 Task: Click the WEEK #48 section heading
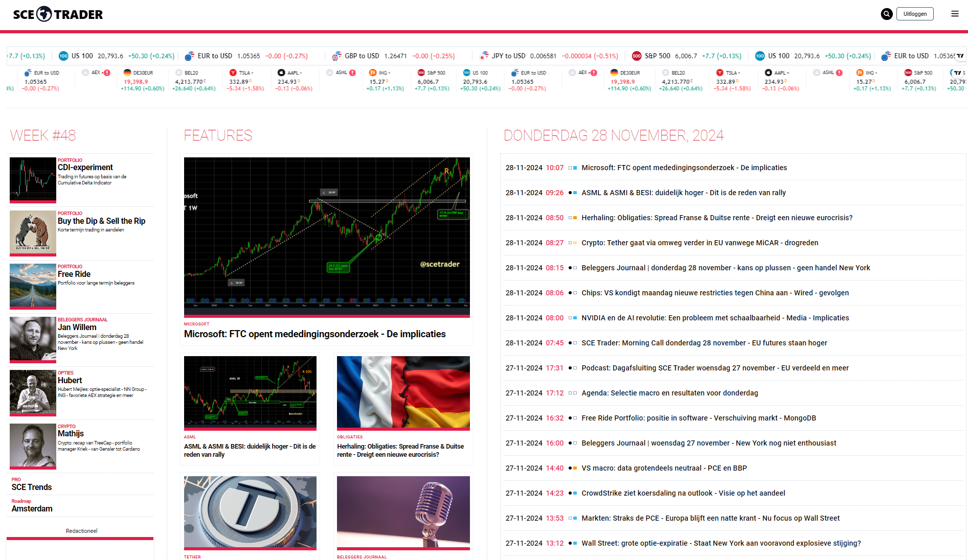(x=43, y=135)
